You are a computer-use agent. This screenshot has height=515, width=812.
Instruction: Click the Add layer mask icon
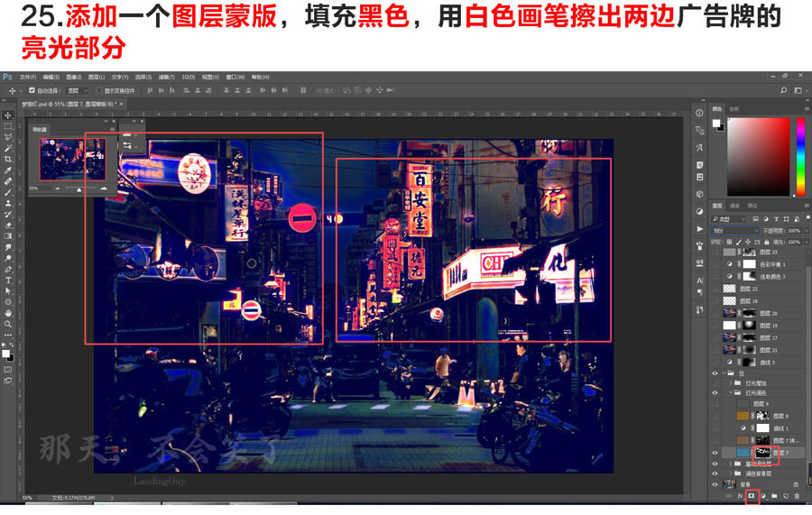coord(752,496)
